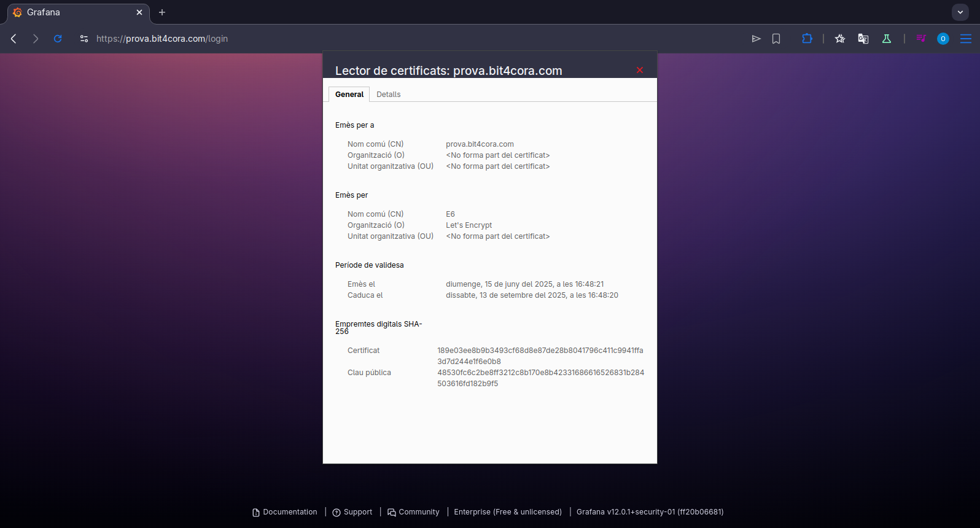Image resolution: width=980 pixels, height=528 pixels.
Task: Open the media playlist control icon
Action: (920, 39)
